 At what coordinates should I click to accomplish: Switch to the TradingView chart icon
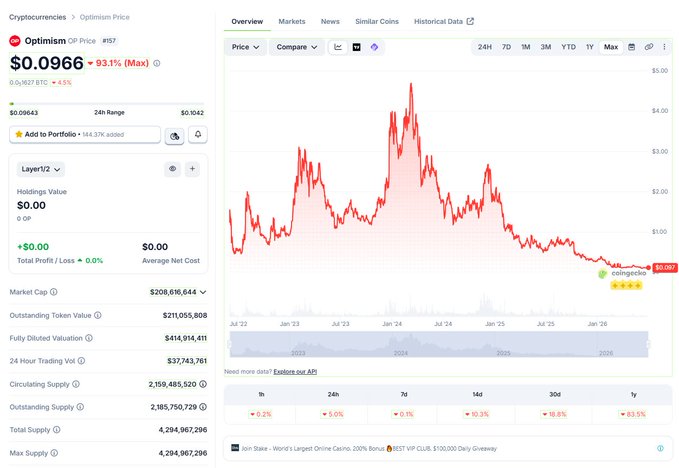click(356, 47)
